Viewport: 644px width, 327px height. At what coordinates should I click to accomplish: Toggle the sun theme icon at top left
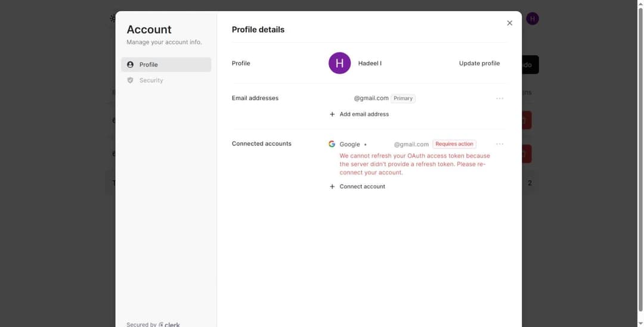point(112,19)
